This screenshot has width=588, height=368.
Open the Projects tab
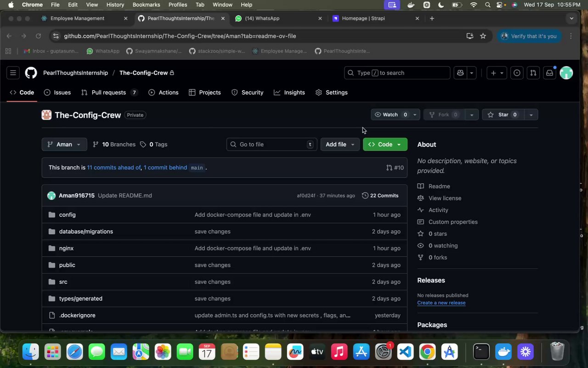pos(205,92)
